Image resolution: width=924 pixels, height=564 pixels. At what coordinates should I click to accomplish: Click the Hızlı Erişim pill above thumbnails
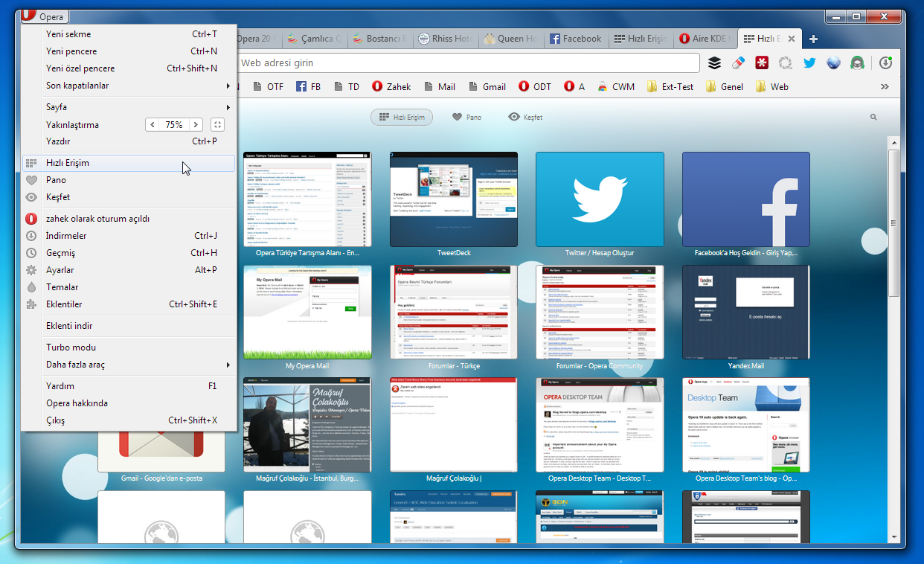(402, 118)
